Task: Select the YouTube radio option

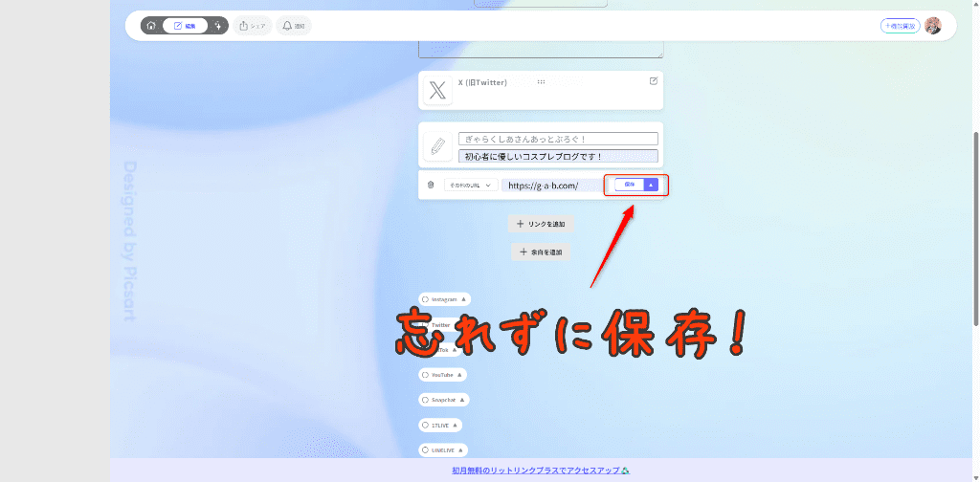Action: [425, 375]
